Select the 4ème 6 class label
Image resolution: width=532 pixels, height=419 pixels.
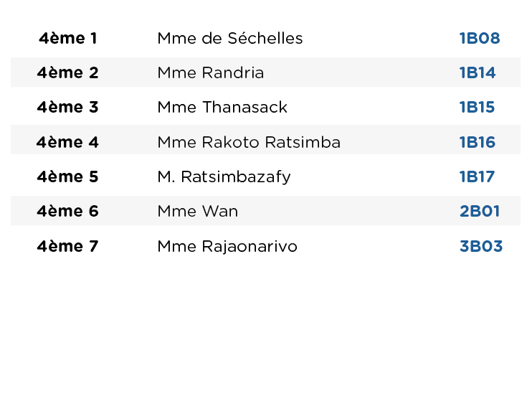[x=68, y=211]
